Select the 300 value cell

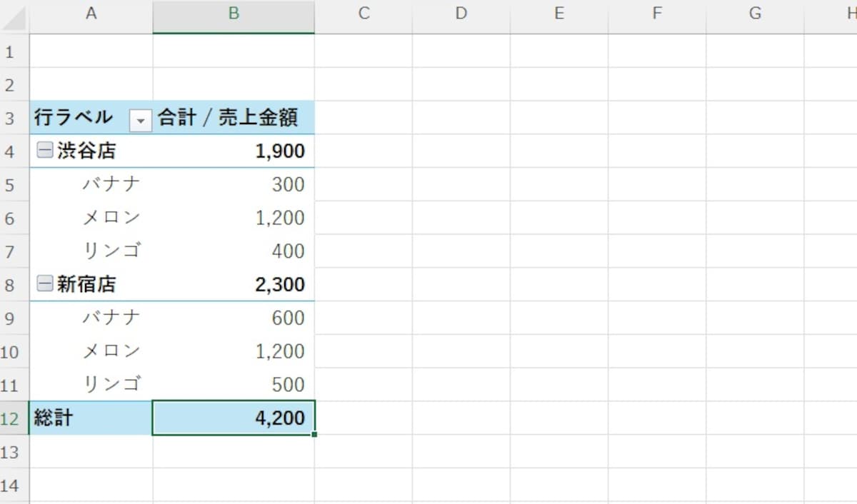pos(234,184)
